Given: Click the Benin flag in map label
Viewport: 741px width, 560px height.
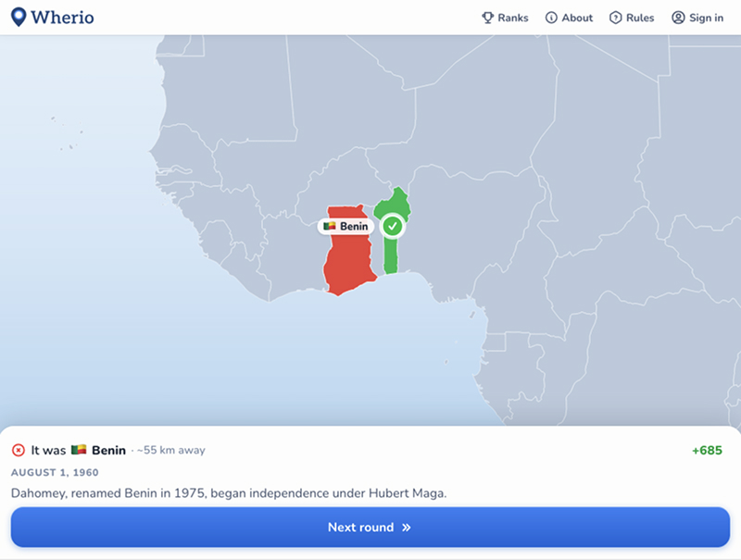Looking at the screenshot, I should (x=330, y=226).
